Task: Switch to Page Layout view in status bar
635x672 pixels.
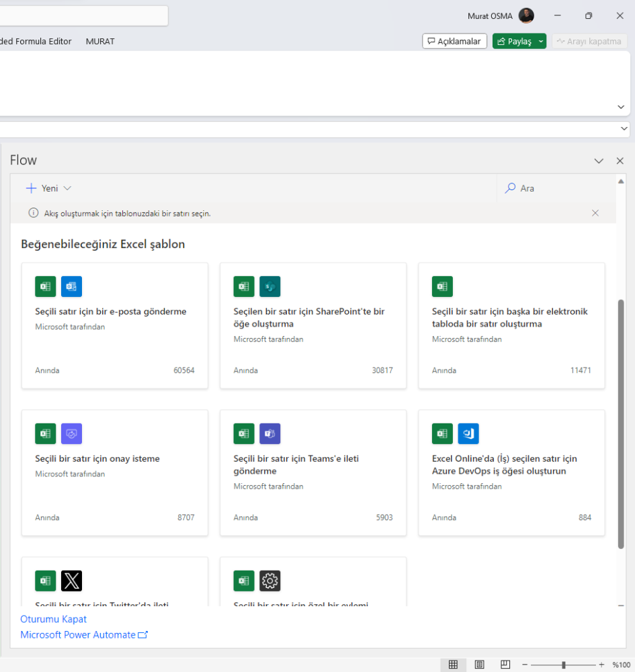Action: (479, 665)
